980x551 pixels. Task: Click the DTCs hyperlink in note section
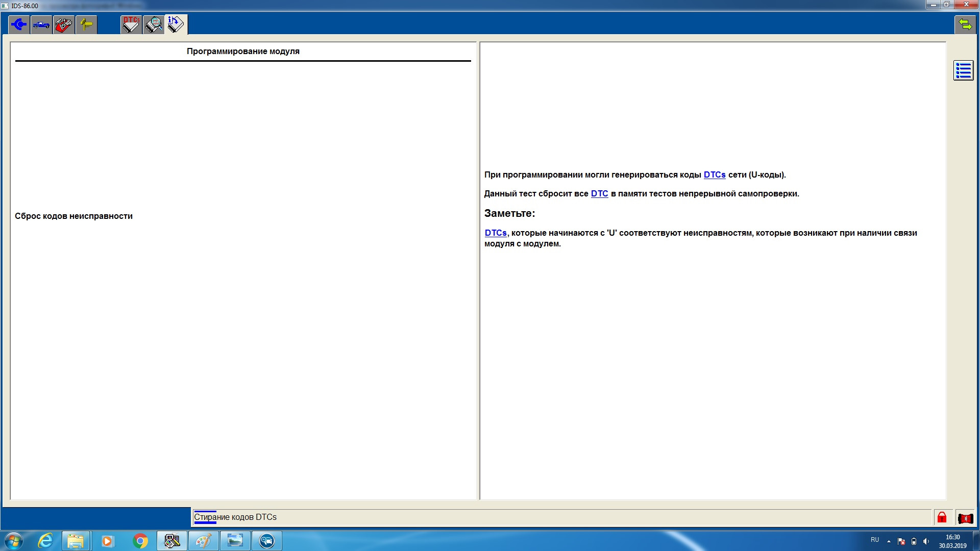coord(496,233)
